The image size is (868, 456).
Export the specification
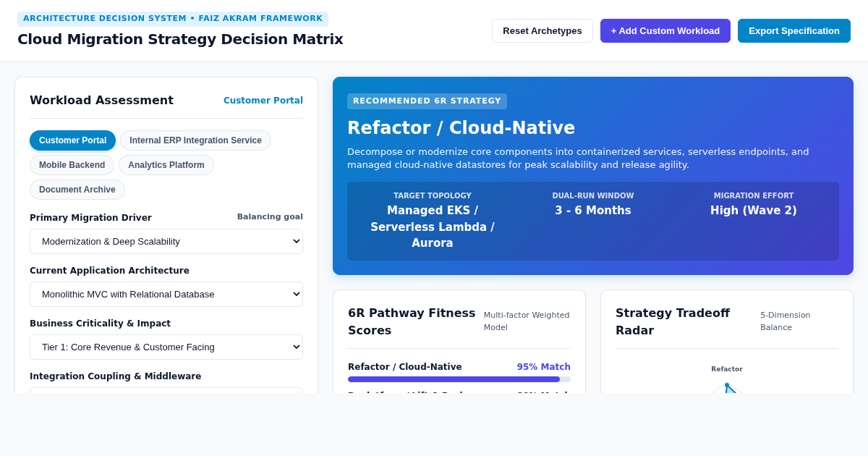point(794,30)
